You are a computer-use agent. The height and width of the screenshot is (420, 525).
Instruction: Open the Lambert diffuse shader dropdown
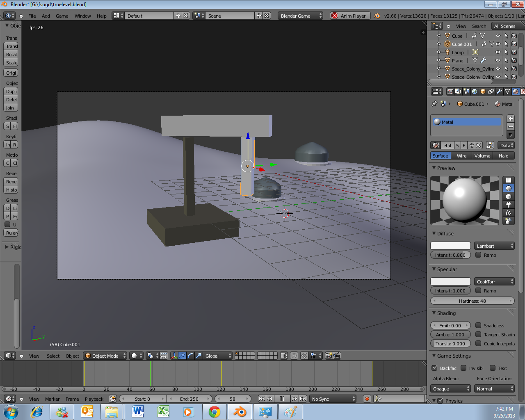[494, 246]
